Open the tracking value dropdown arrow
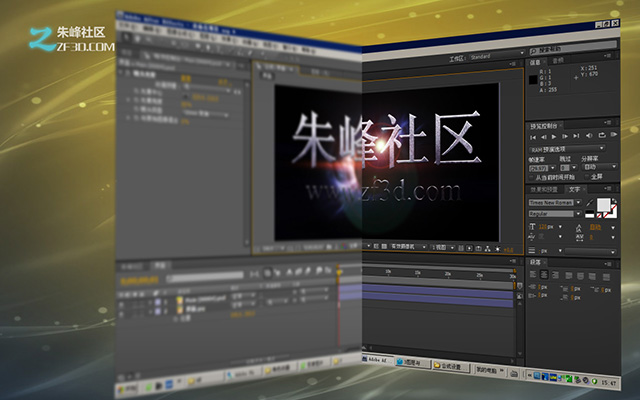Screen dimensions: 640x400 613,238
